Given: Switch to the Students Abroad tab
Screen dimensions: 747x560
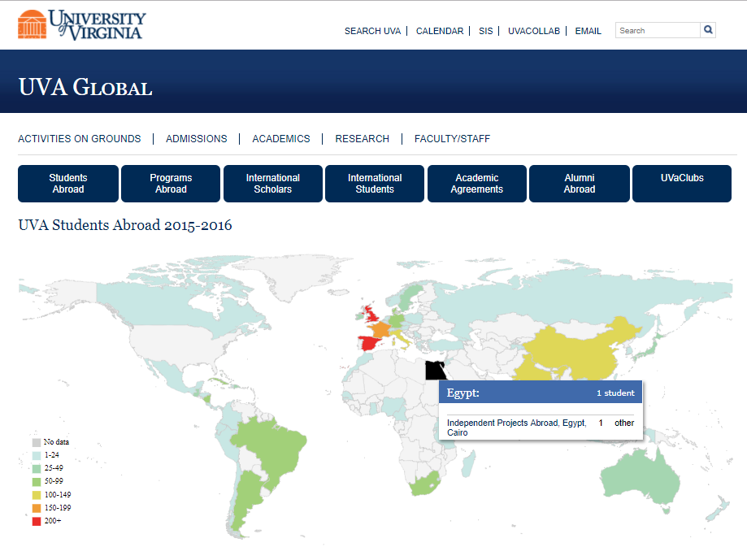Looking at the screenshot, I should [68, 184].
